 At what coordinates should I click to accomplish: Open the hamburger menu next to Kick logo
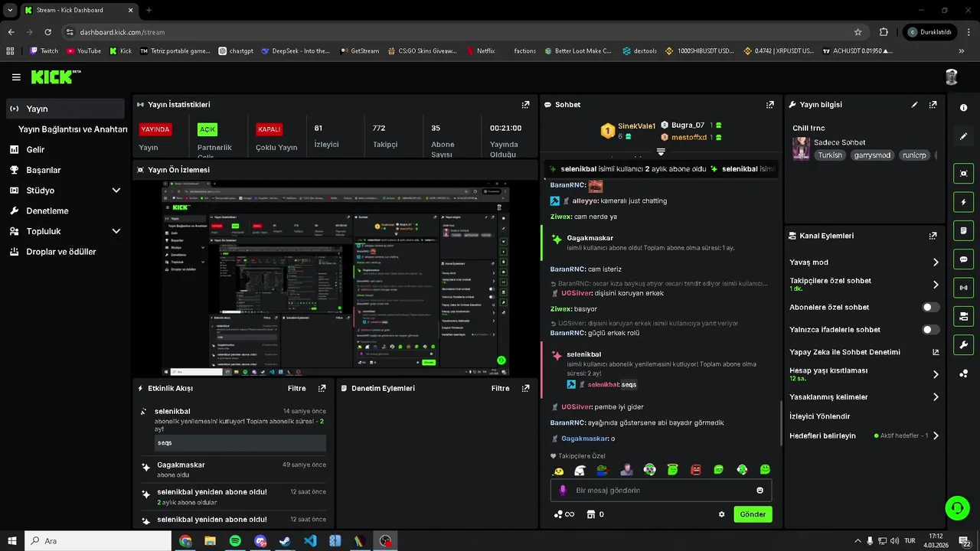tap(16, 77)
